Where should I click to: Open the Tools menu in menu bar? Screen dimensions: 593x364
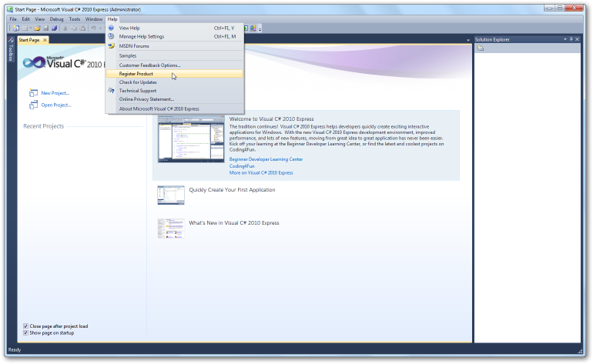click(74, 18)
